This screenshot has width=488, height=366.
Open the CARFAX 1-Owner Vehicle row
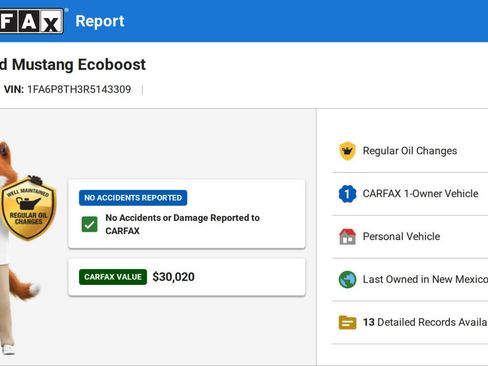click(x=410, y=194)
